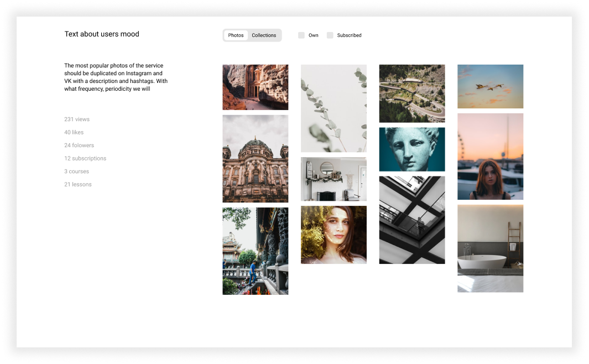This screenshot has height=364, width=589.
Task: Click the fireplace with round mirror photo
Action: pos(333,179)
